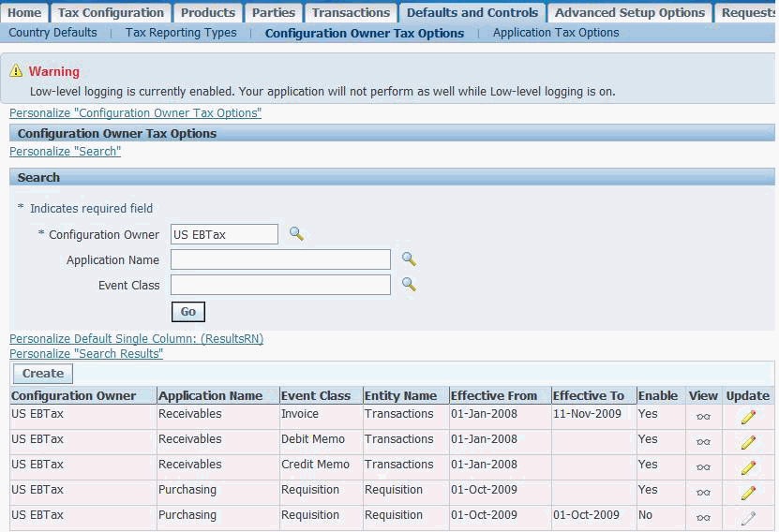Open Event Class search lookup icon
Image resolution: width=779 pixels, height=532 pixels.
(x=409, y=285)
